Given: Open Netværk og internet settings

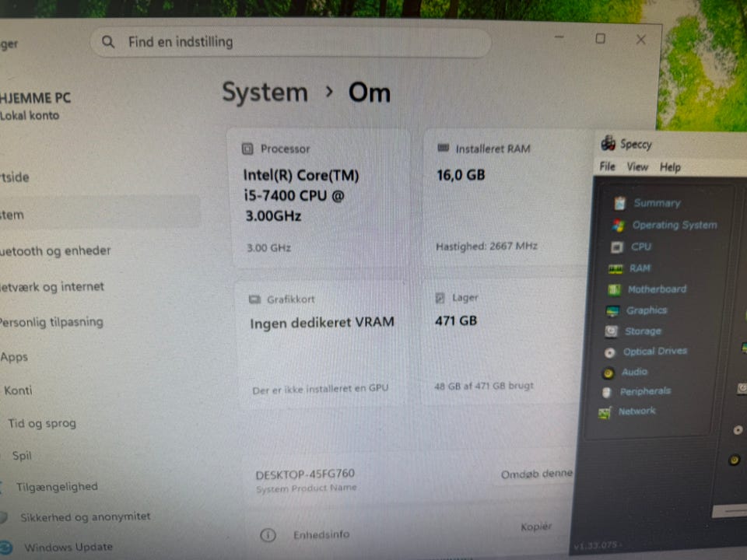Looking at the screenshot, I should pyautogui.click(x=51, y=287).
